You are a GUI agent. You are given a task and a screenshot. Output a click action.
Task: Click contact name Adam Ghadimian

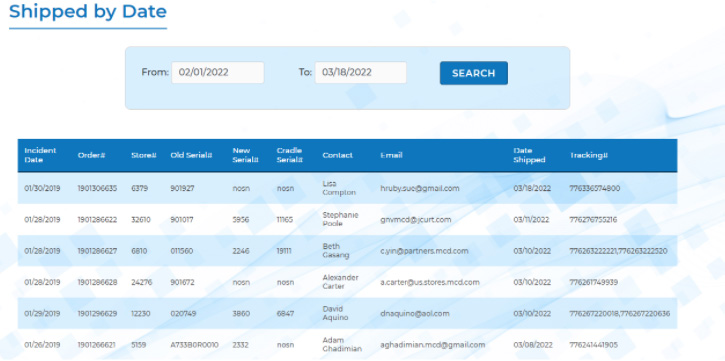coord(342,345)
